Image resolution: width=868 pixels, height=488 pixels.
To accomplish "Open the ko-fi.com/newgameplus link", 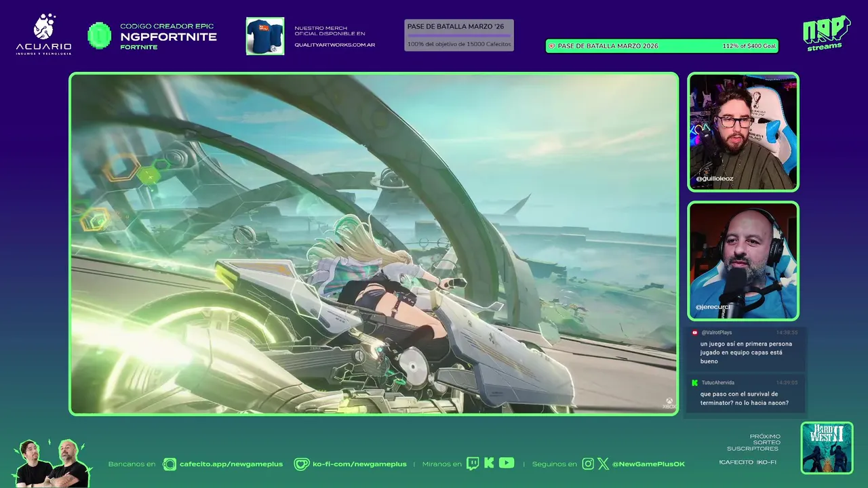I will 359,464.
